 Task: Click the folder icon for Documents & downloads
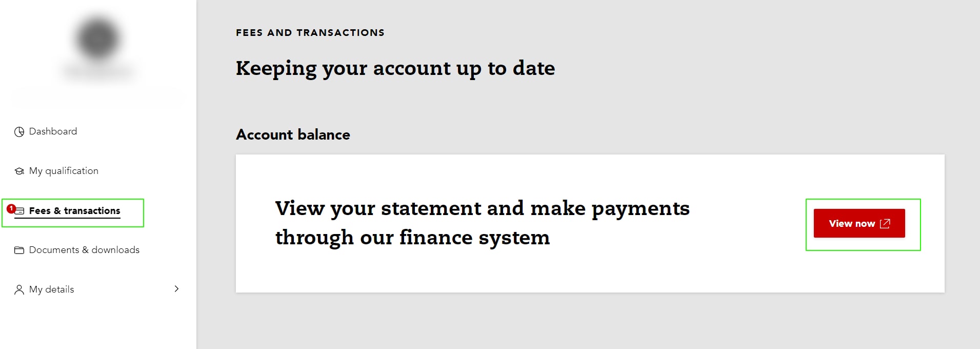19,250
